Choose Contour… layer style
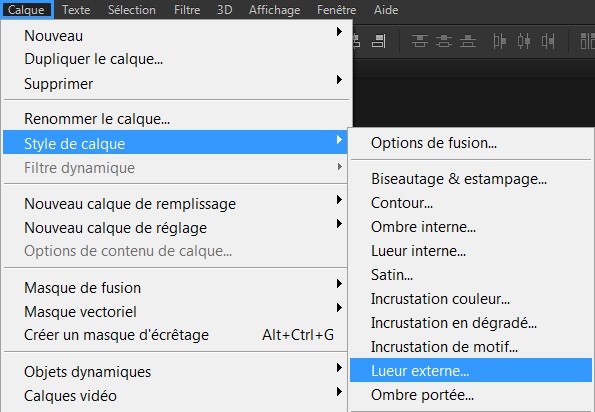 [471, 203]
